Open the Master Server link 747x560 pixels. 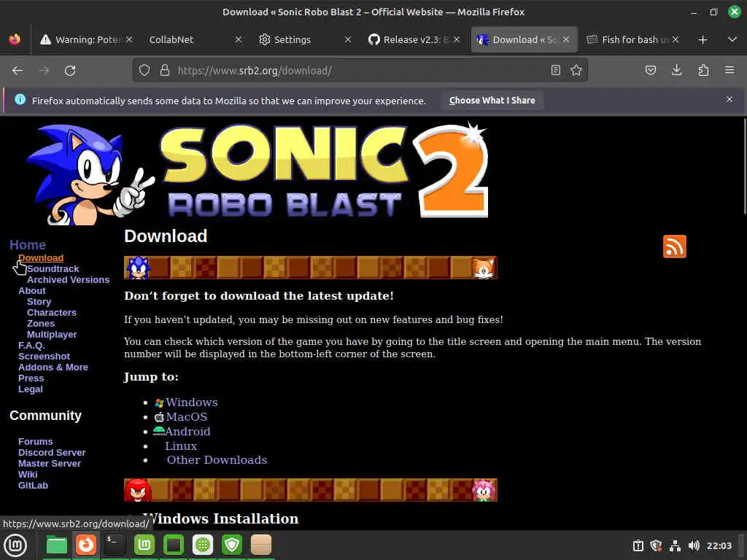[50, 463]
